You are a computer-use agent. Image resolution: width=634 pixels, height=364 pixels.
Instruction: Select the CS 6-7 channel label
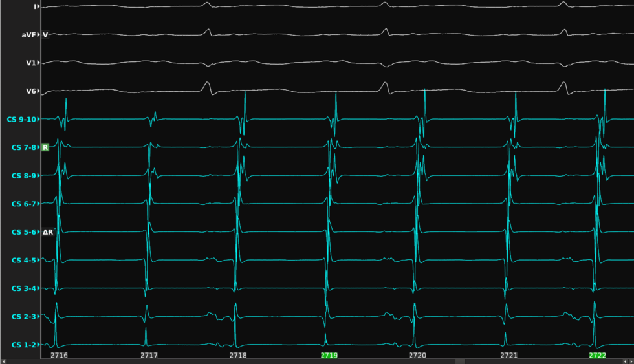23,204
